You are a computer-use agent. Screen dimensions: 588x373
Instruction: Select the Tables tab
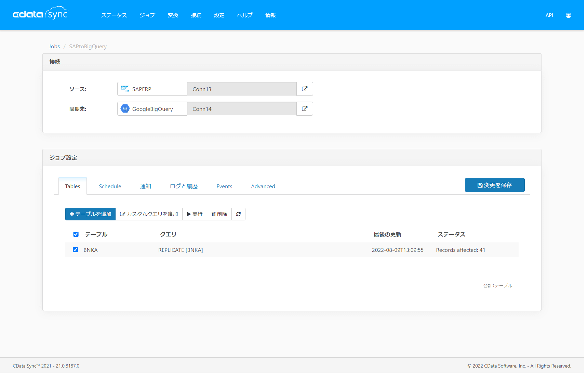point(72,186)
